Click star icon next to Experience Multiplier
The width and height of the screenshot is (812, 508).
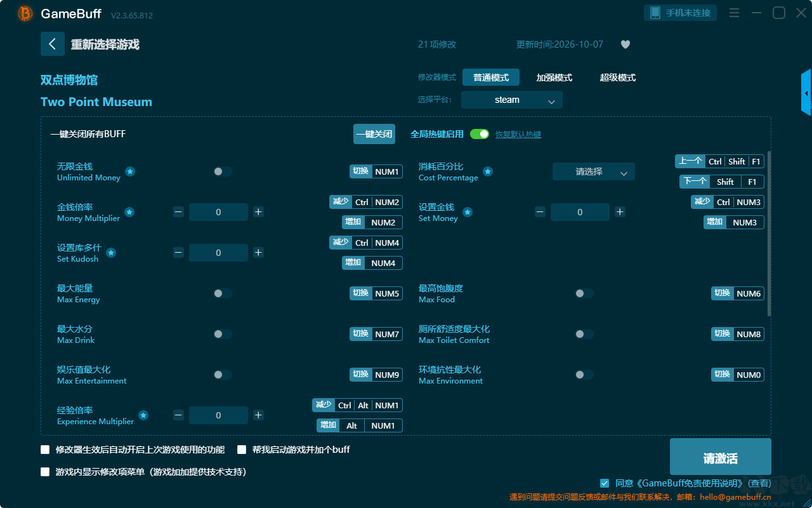coord(143,415)
